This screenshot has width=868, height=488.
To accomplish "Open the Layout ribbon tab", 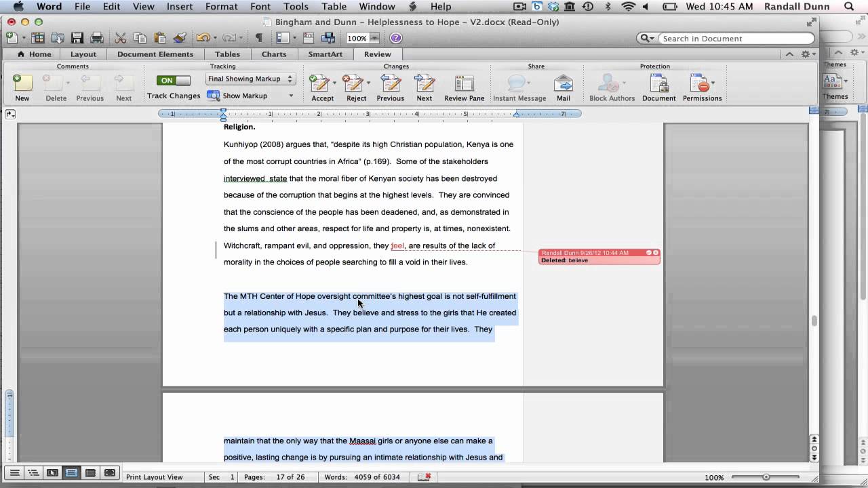I will point(83,54).
